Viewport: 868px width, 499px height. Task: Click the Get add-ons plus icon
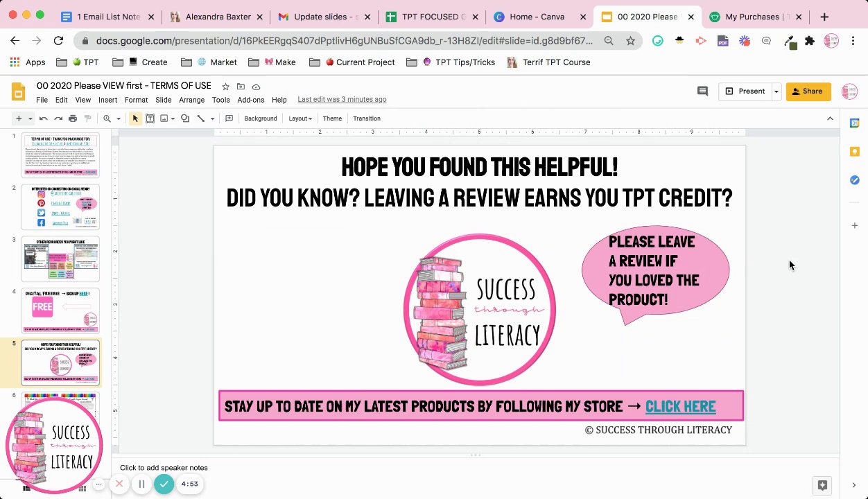pos(854,225)
